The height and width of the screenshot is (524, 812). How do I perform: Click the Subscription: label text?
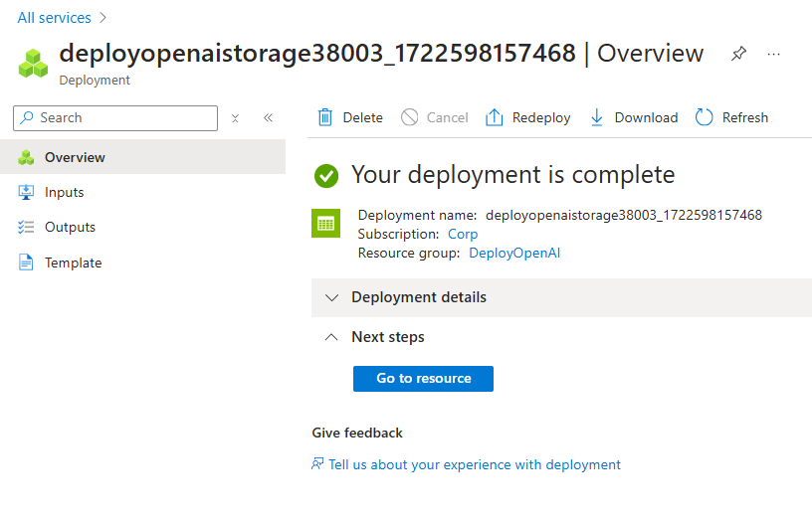tap(398, 235)
